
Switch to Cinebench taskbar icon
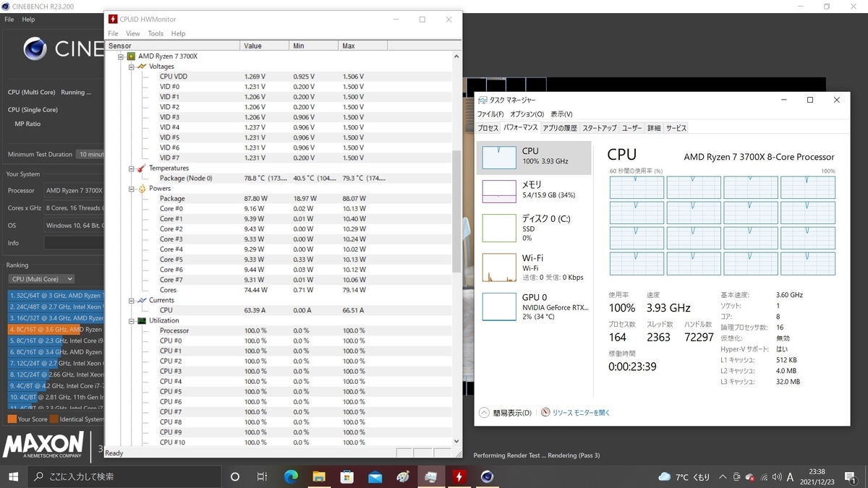488,476
